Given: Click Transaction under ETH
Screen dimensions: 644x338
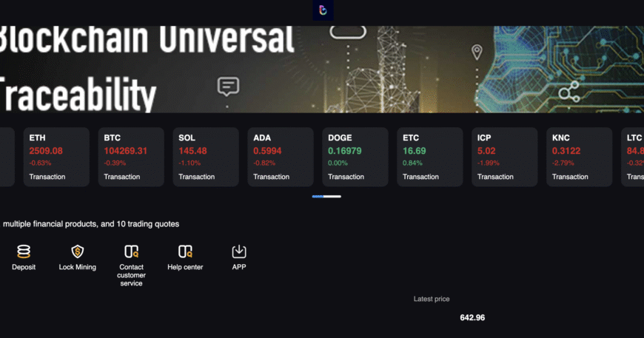Looking at the screenshot, I should 47,177.
